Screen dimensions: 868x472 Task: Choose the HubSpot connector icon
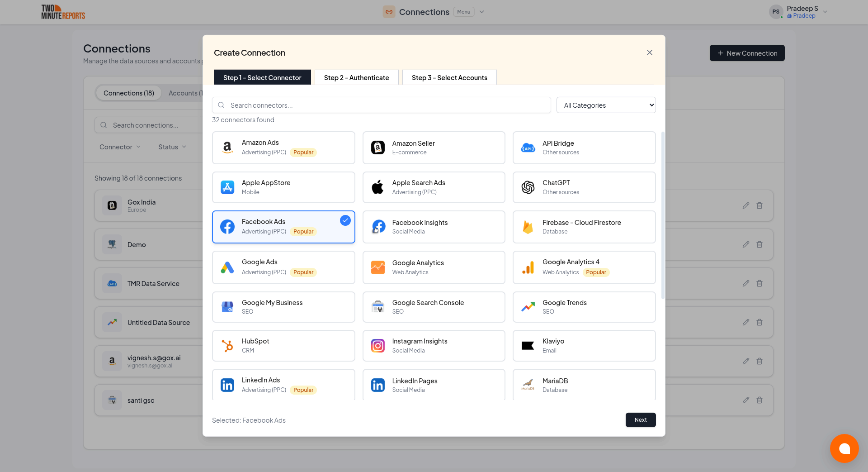pyautogui.click(x=227, y=346)
